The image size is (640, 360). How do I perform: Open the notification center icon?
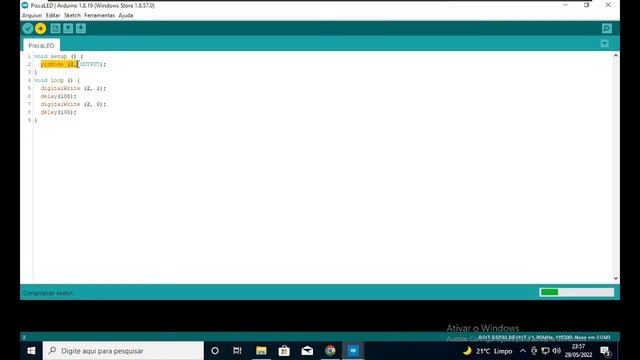tap(605, 351)
